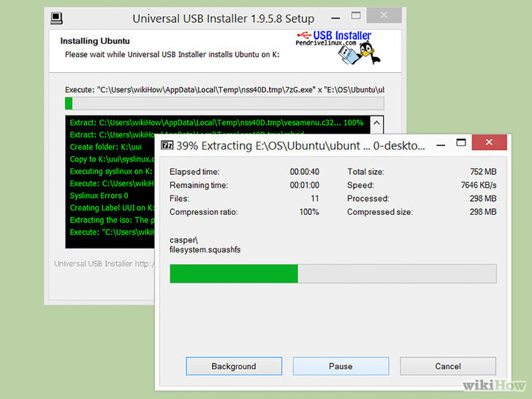532x399 pixels.
Task: Click 'Universal USB Installer 1.9.5.8 Setup' title text
Action: click(x=224, y=19)
